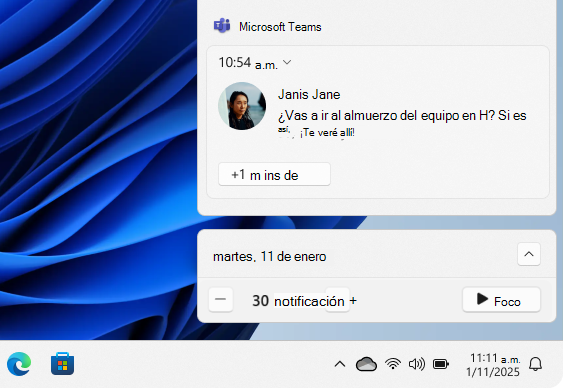
Task: Click the taskbar clock showing 11:11 a.m.
Action: click(495, 358)
